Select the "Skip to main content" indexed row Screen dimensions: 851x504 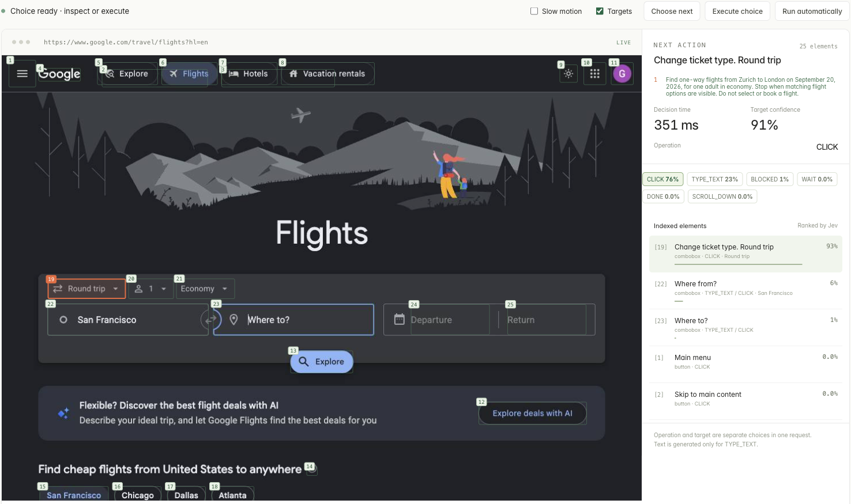click(745, 401)
